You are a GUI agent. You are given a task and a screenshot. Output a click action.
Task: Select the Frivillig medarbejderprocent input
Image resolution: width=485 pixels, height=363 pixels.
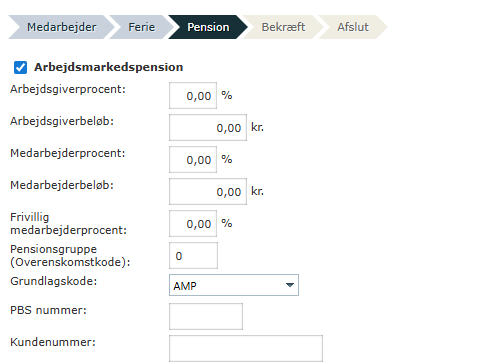pos(193,223)
